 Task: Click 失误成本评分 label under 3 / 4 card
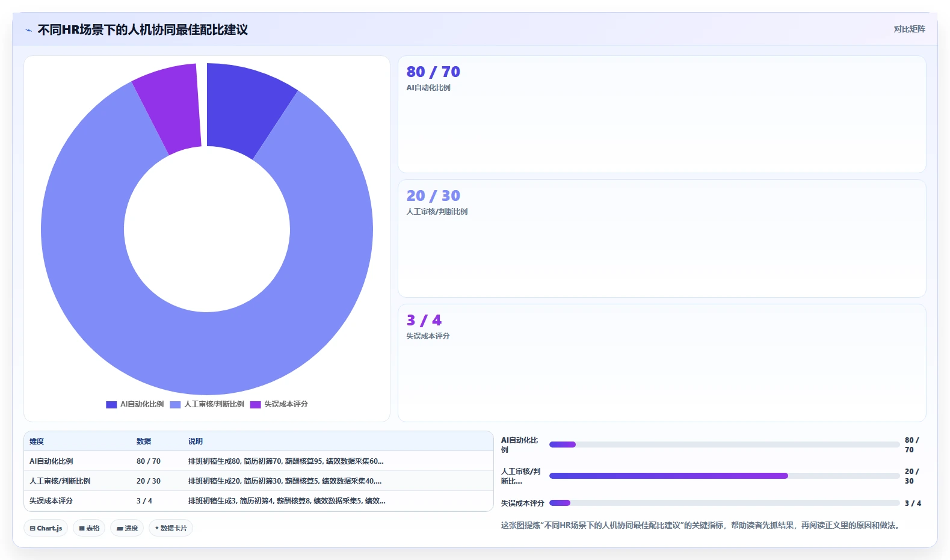[428, 336]
